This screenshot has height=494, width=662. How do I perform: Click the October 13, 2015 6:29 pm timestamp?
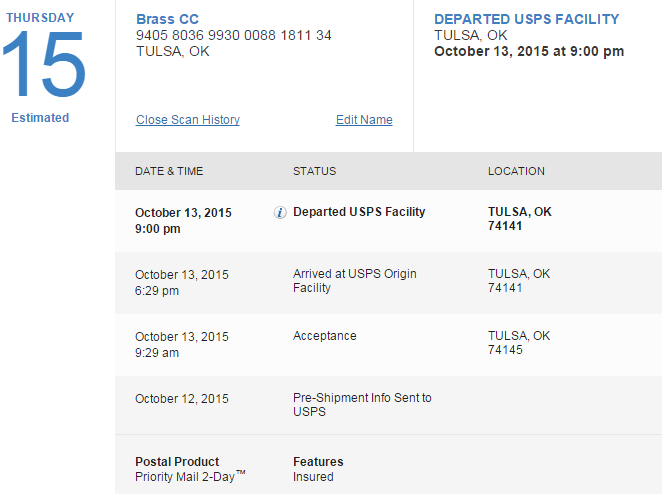(x=182, y=283)
